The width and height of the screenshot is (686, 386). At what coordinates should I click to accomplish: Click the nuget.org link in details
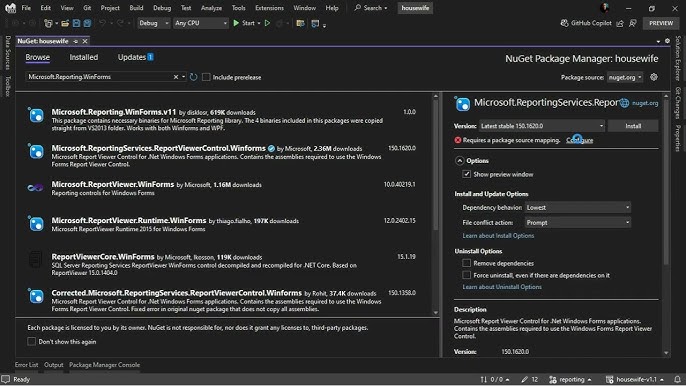point(645,103)
